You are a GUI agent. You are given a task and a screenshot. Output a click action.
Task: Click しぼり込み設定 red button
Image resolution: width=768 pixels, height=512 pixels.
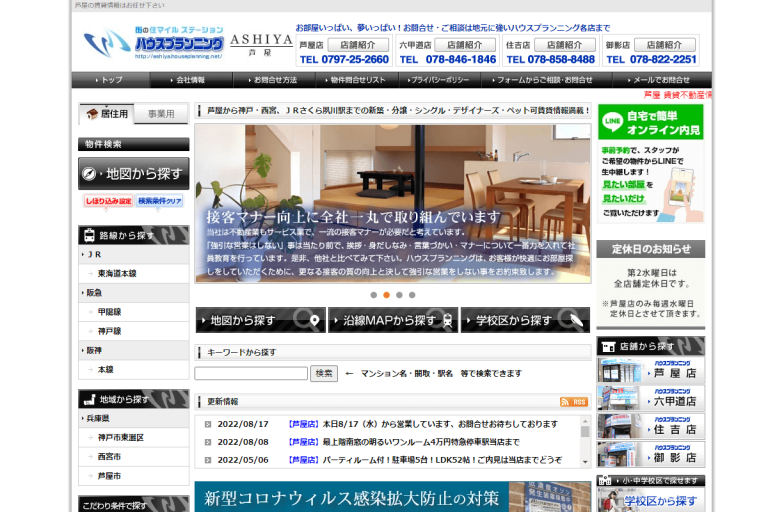(x=108, y=201)
